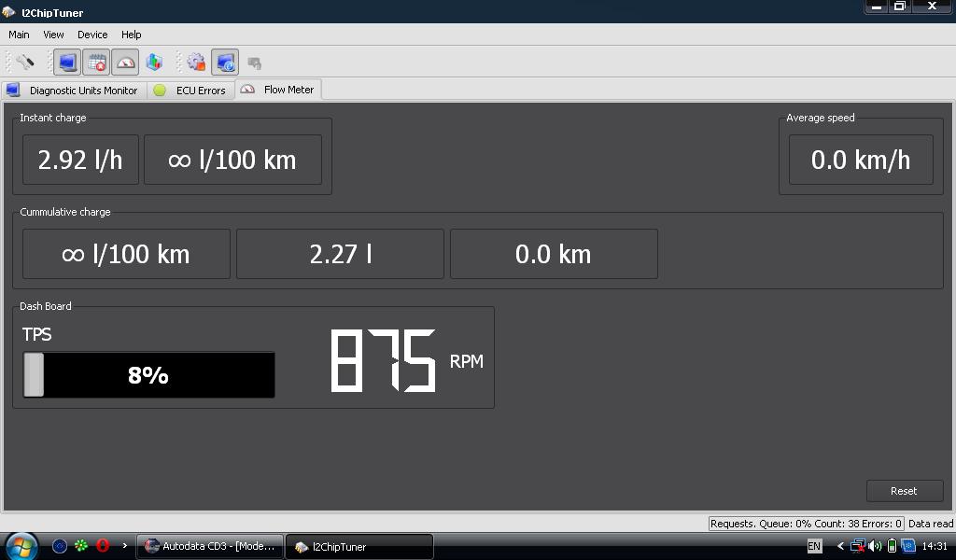This screenshot has height=560, width=956.
Task: Click the 14:31 taskbar clock
Action: [x=935, y=546]
